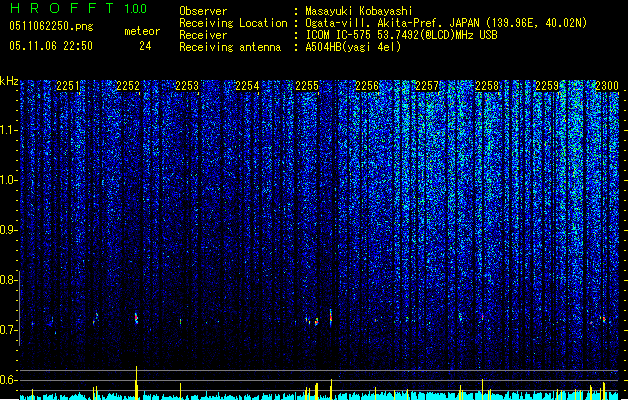The width and height of the screenshot is (629, 400).
Task: Click the 0.8 kHz axis label
Action: [x=9, y=280]
